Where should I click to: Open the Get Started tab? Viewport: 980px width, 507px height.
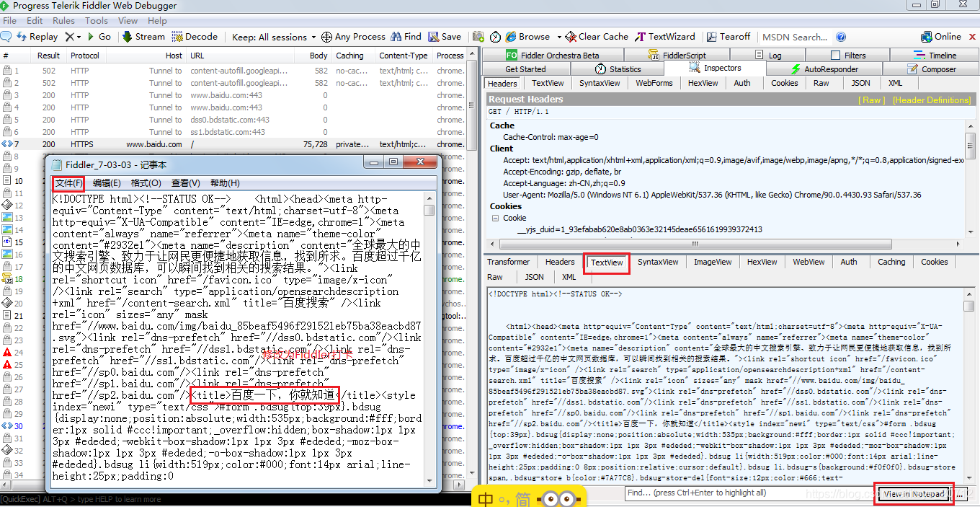point(525,69)
